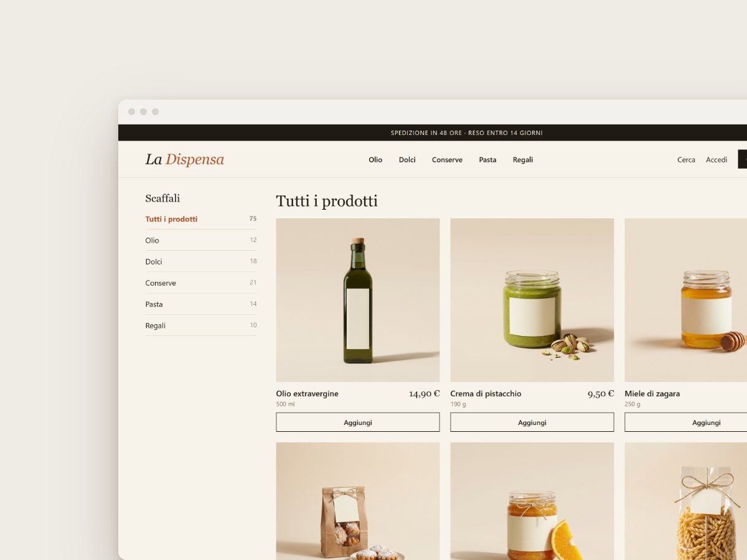Select Olio category in Scaffali sidebar

coord(200,240)
